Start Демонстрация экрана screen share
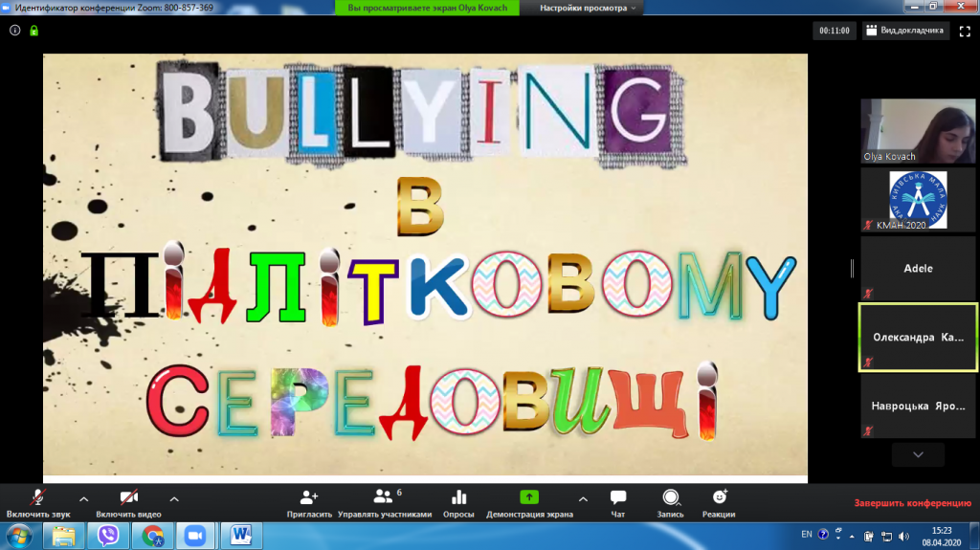The width and height of the screenshot is (980, 550). point(529,503)
